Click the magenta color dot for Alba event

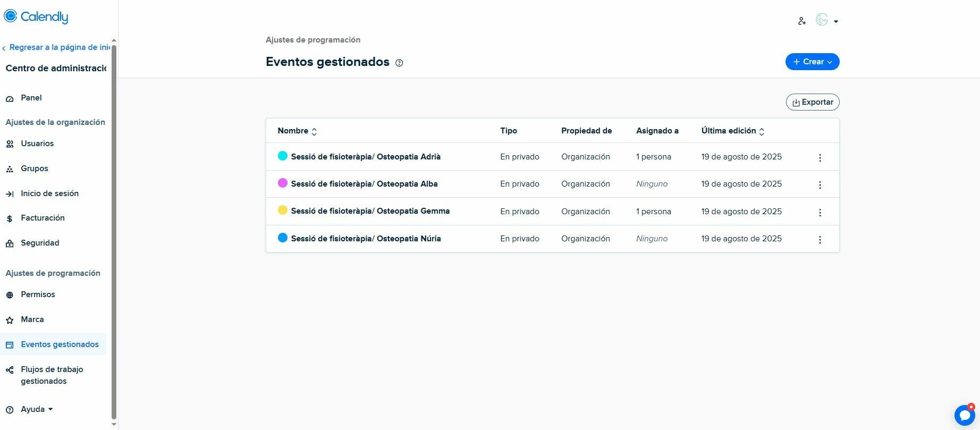pyautogui.click(x=283, y=183)
